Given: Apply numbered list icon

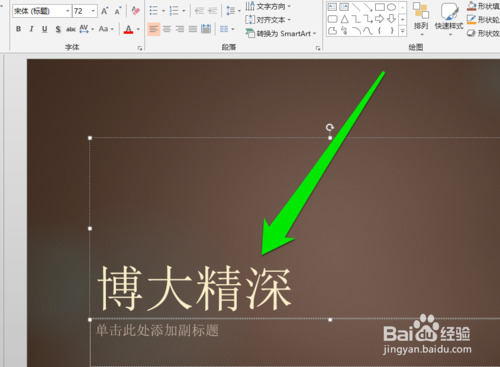Looking at the screenshot, I should coord(174,11).
